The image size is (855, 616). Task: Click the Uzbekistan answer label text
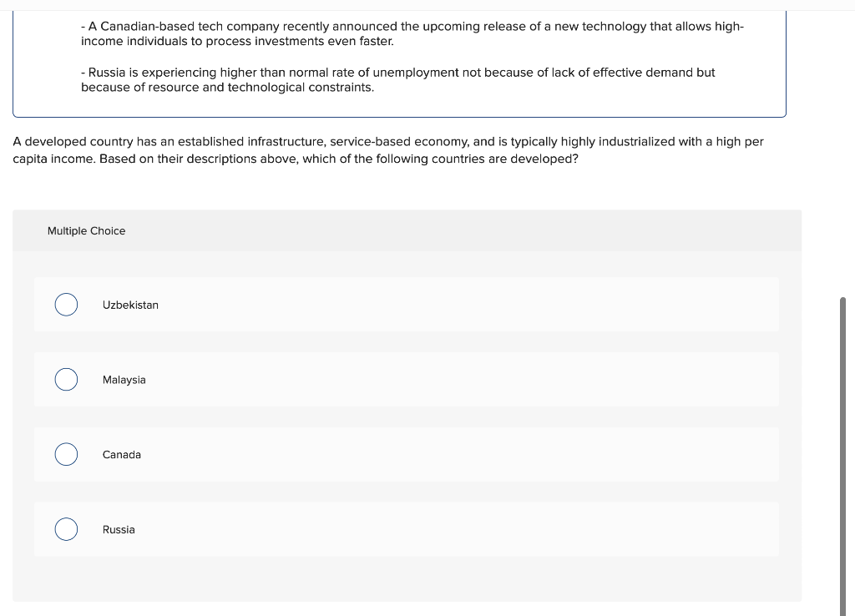click(130, 305)
